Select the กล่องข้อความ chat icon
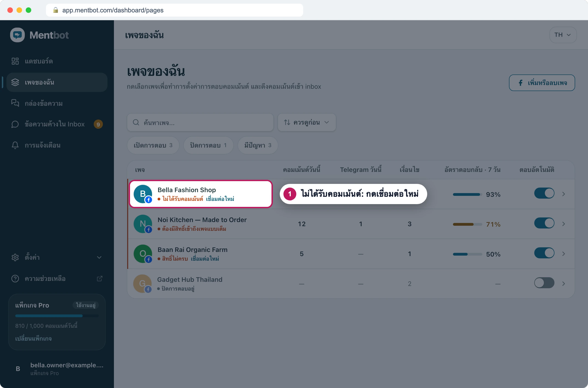The image size is (588, 388). pyautogui.click(x=15, y=103)
